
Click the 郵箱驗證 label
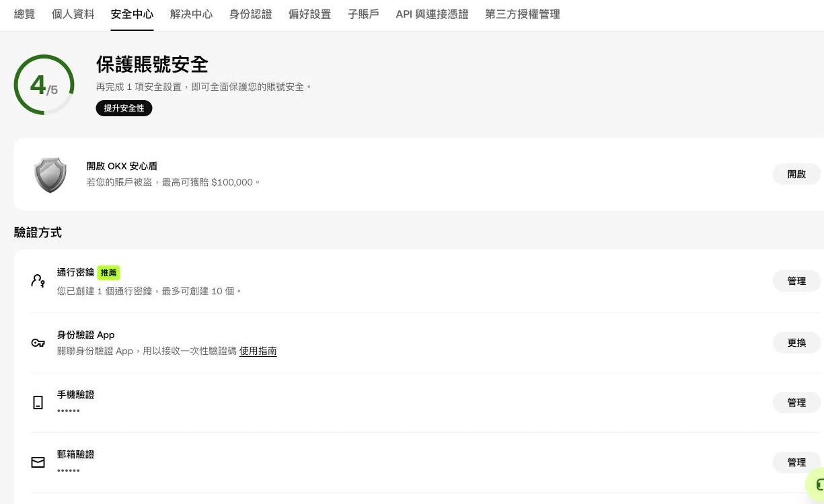click(x=76, y=454)
